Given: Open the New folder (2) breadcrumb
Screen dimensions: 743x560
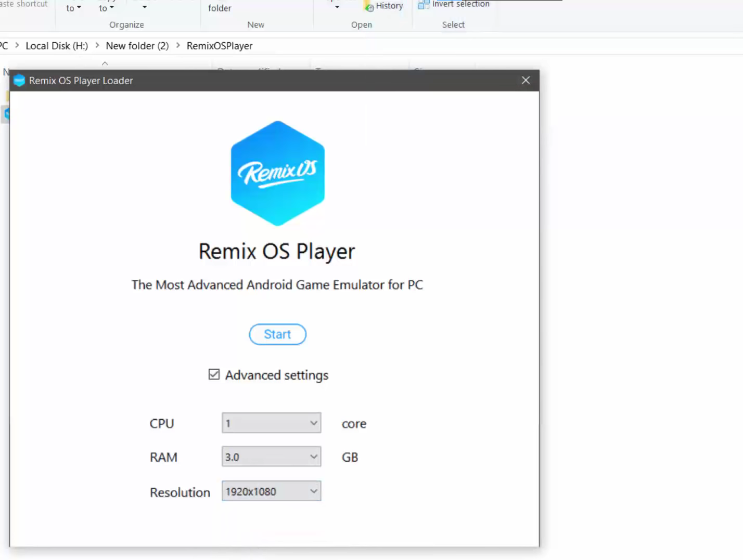Looking at the screenshot, I should pyautogui.click(x=137, y=46).
